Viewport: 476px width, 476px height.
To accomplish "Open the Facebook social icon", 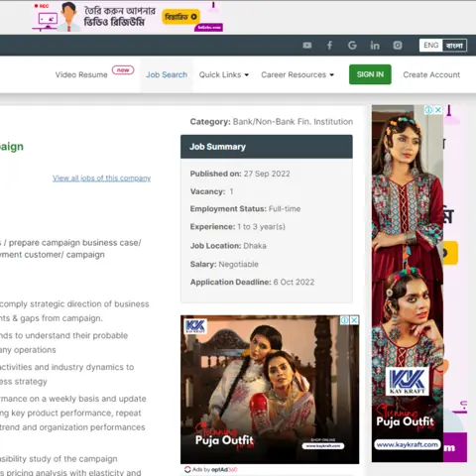I will 329,46.
